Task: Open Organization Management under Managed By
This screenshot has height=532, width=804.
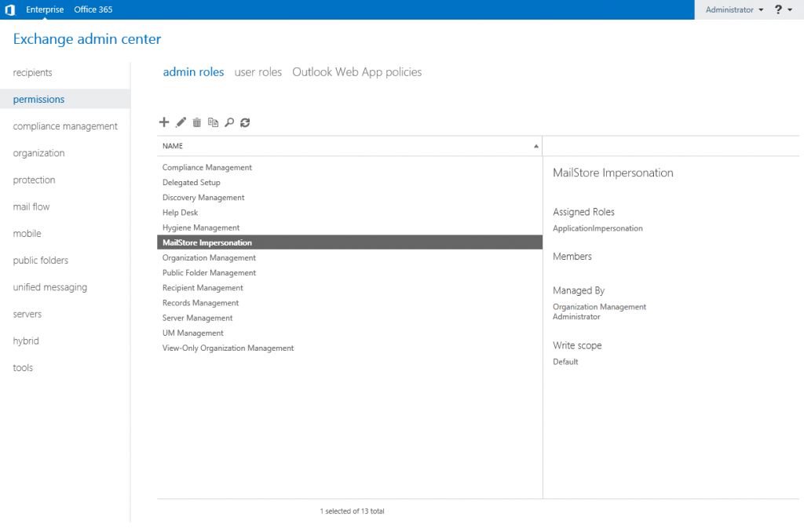Action: pos(601,307)
